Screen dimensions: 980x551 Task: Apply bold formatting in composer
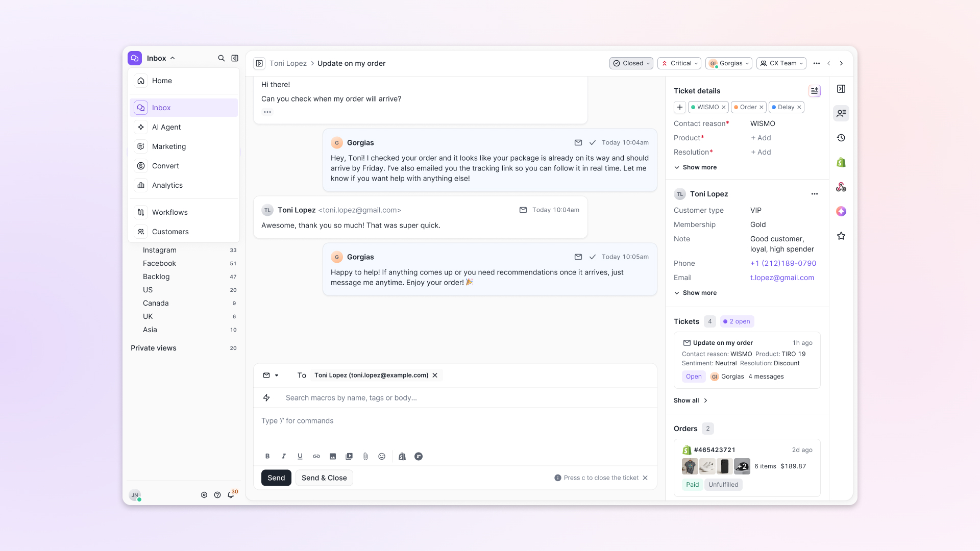tap(267, 457)
